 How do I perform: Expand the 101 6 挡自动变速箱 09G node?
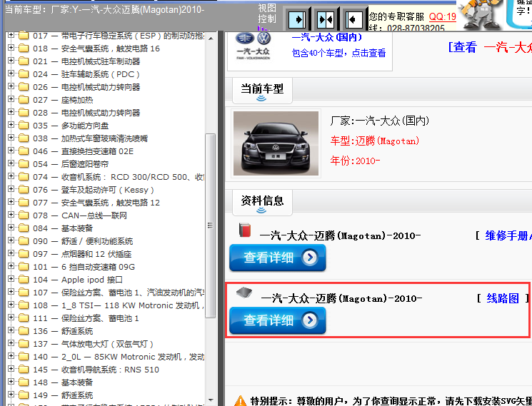(11, 266)
